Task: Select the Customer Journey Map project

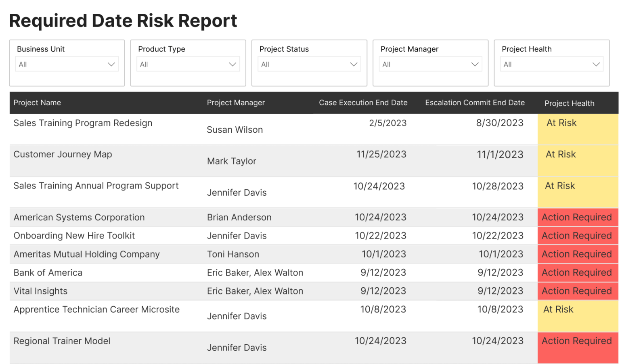Action: coord(63,154)
